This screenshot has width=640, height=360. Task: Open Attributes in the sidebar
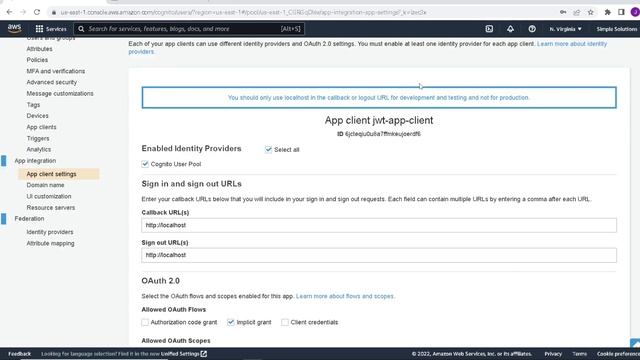[39, 49]
